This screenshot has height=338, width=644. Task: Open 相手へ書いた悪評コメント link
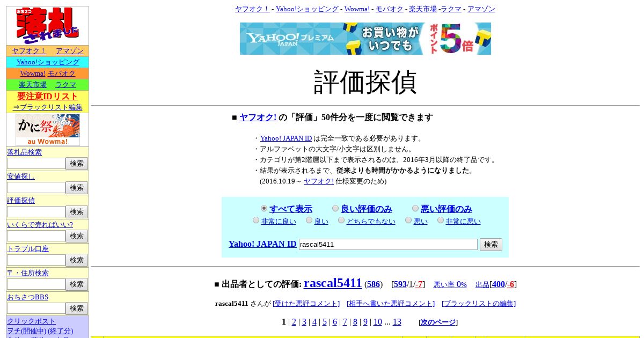click(391, 304)
